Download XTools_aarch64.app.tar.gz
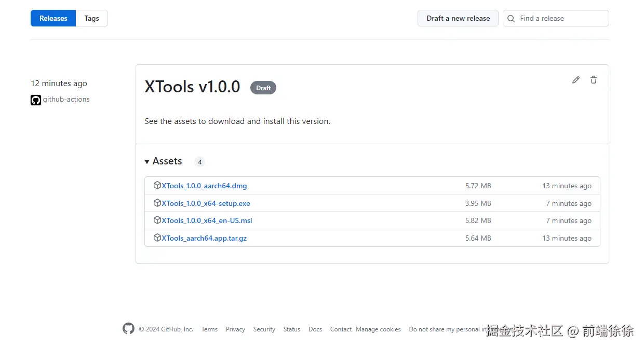 (204, 238)
